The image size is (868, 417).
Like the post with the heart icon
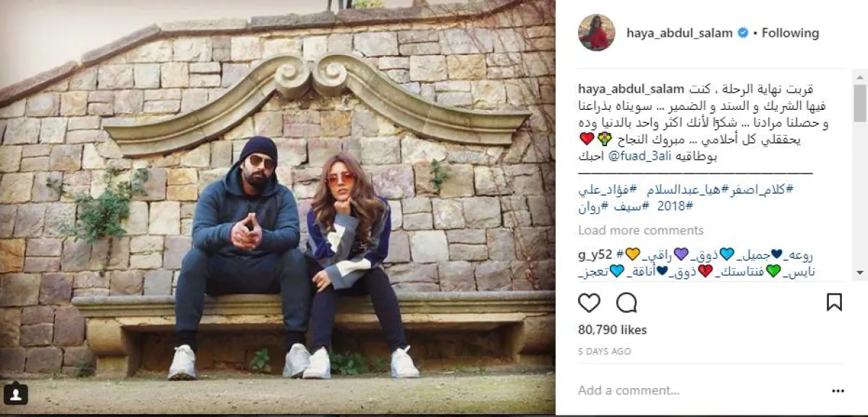pyautogui.click(x=590, y=303)
